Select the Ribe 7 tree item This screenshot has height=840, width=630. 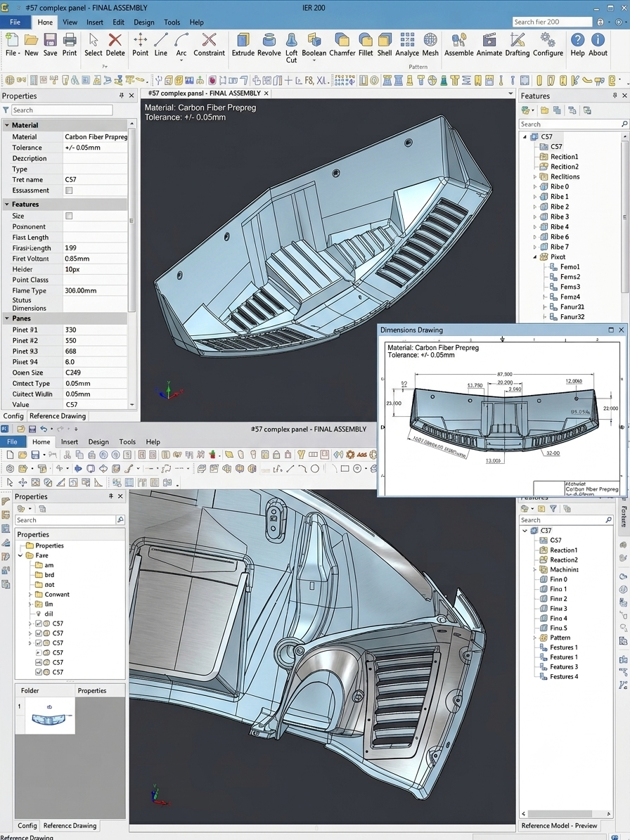click(559, 247)
